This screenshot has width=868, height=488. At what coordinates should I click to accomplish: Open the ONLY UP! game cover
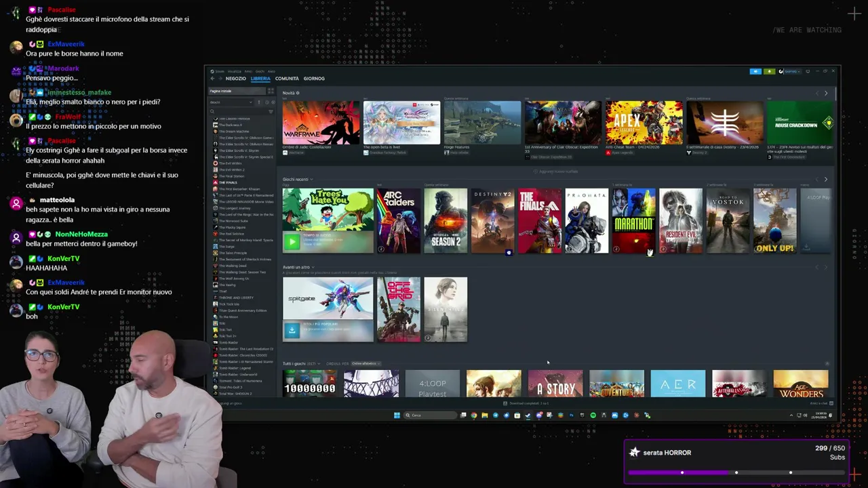coord(774,221)
